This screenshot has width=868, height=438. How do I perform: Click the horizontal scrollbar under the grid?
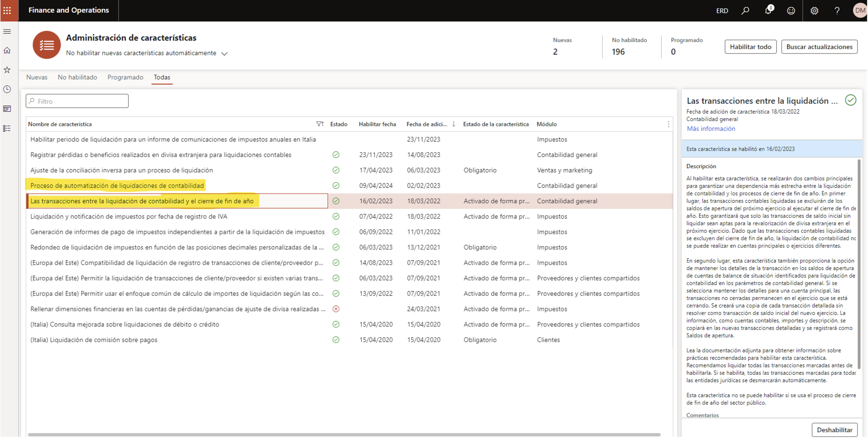[x=344, y=435]
